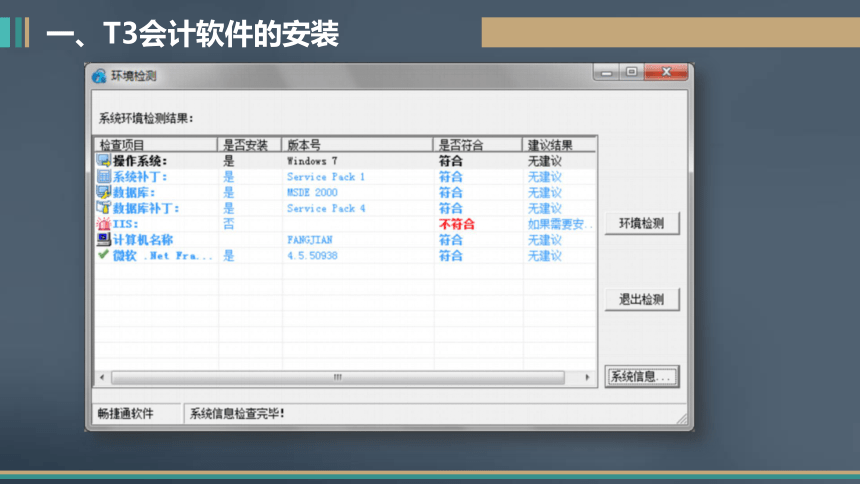
Task: Click the 系统环境检测结果: label
Action: 146,119
